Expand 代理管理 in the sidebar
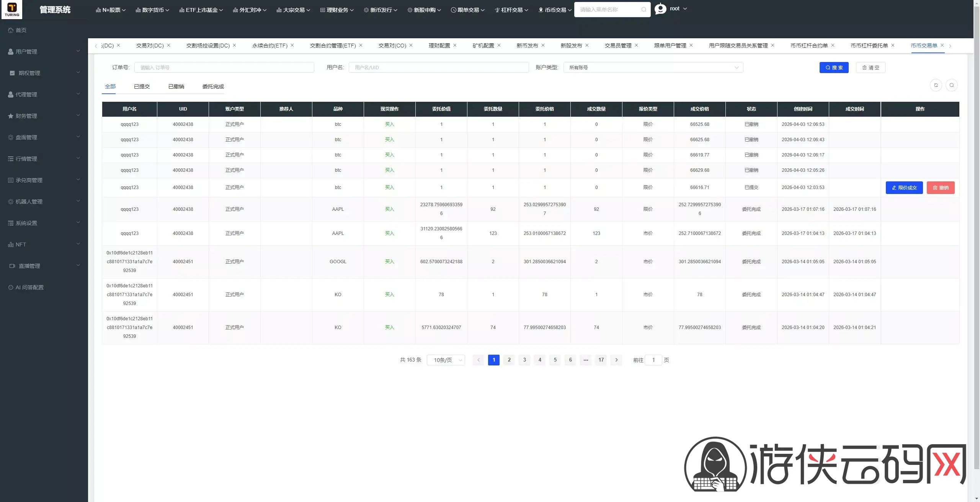The image size is (980, 502). tap(44, 95)
